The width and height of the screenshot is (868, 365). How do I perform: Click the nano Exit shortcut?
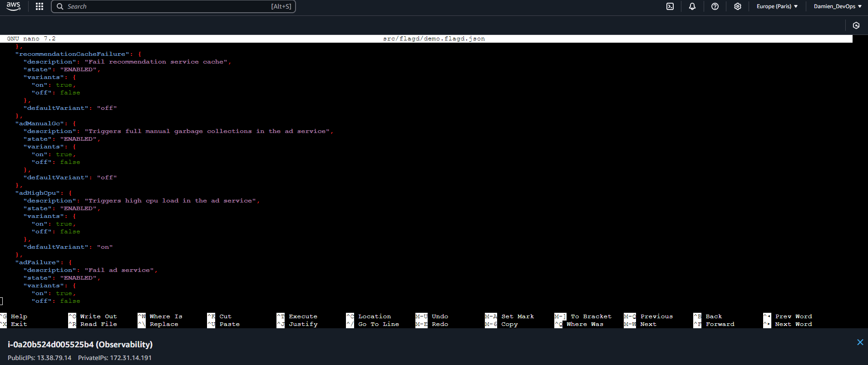(x=14, y=324)
